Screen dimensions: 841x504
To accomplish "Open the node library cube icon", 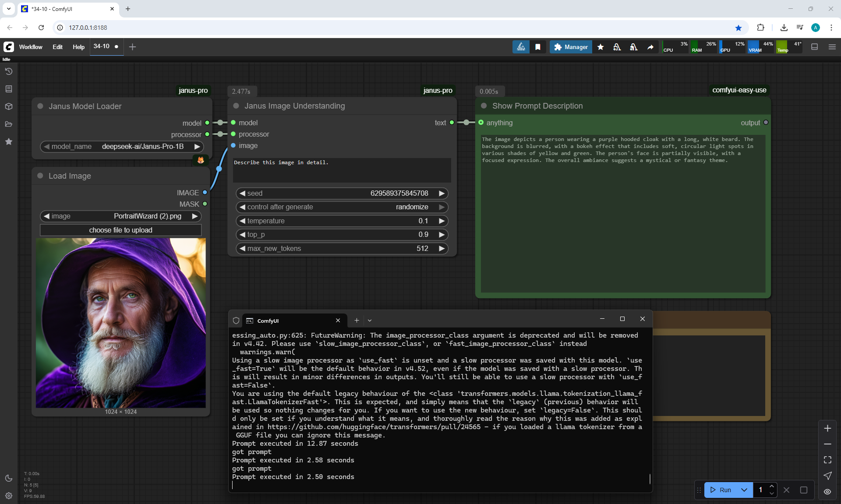I will [8, 106].
